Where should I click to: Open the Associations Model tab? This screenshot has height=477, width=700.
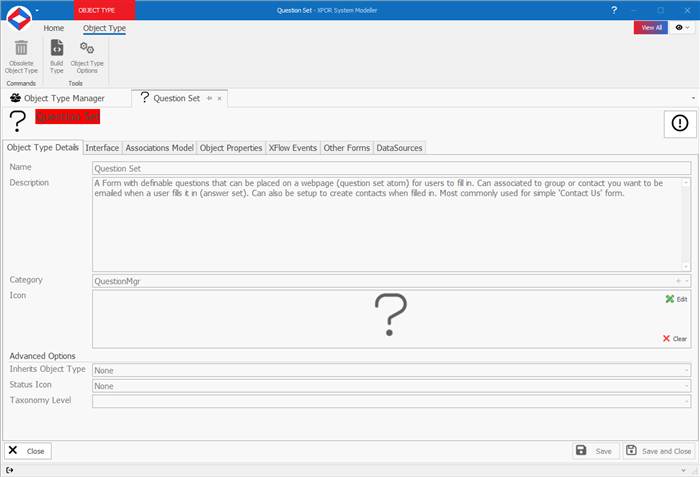(x=159, y=148)
